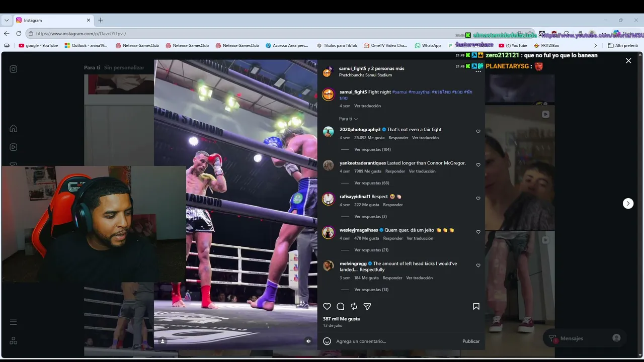Share the post with the paper plane icon
This screenshot has height=362, width=644.
(367, 307)
